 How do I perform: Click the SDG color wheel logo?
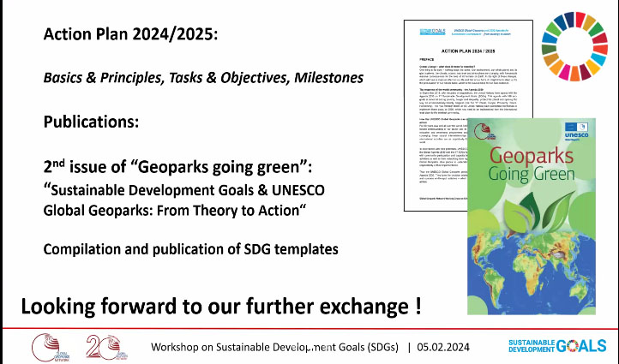click(x=574, y=46)
